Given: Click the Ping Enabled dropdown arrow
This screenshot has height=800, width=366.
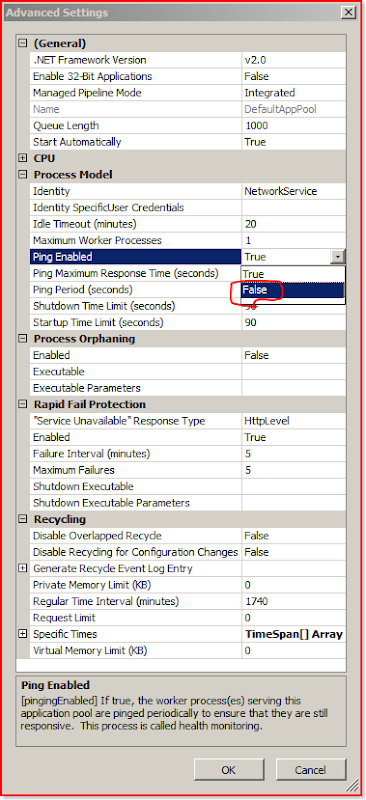Looking at the screenshot, I should (x=338, y=257).
